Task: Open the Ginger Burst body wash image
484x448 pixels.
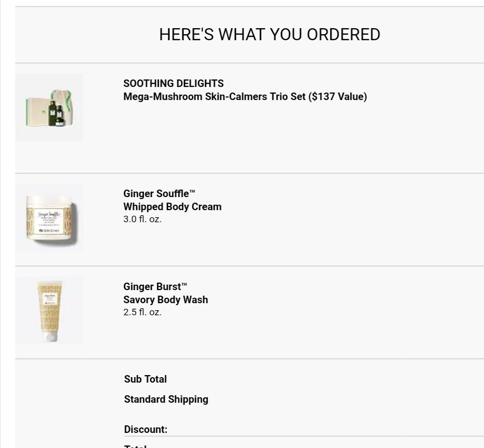Action: point(49,310)
